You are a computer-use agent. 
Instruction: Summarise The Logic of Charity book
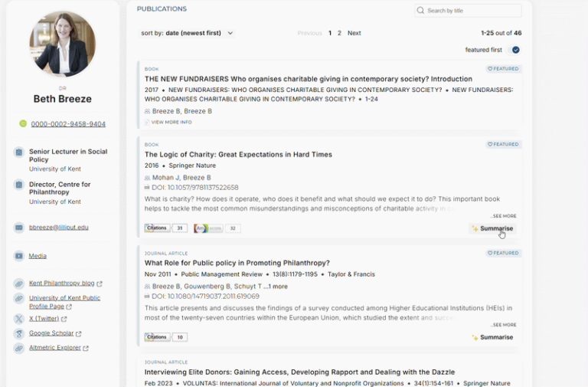click(x=492, y=228)
